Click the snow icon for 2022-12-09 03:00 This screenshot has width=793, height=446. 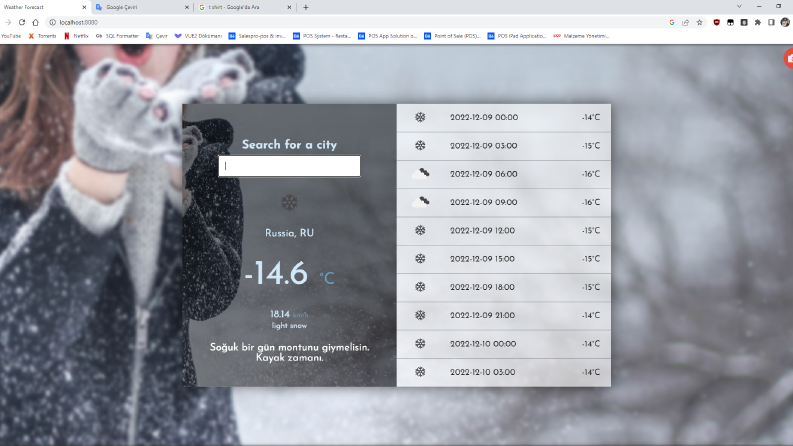[x=420, y=146]
